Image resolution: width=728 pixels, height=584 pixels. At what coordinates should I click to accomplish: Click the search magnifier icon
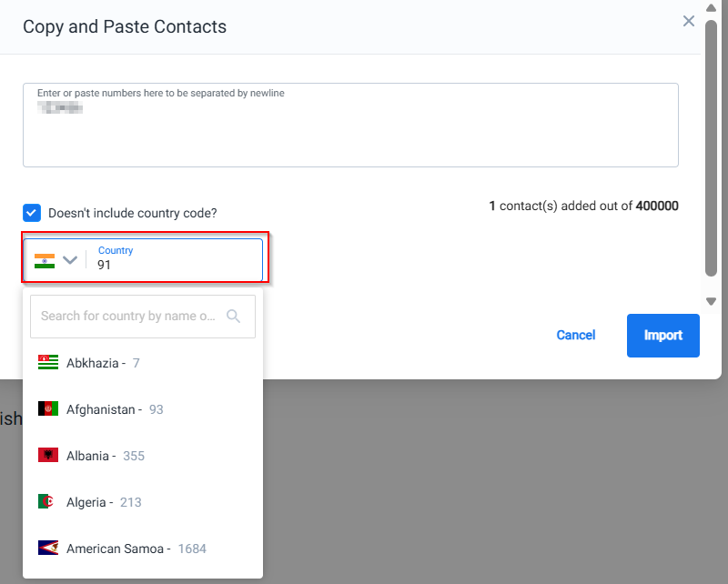click(234, 316)
